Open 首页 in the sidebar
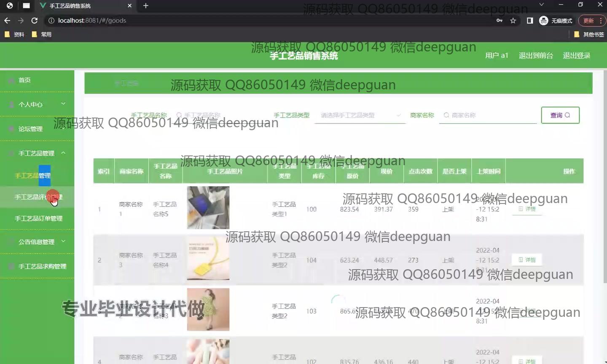 37,80
